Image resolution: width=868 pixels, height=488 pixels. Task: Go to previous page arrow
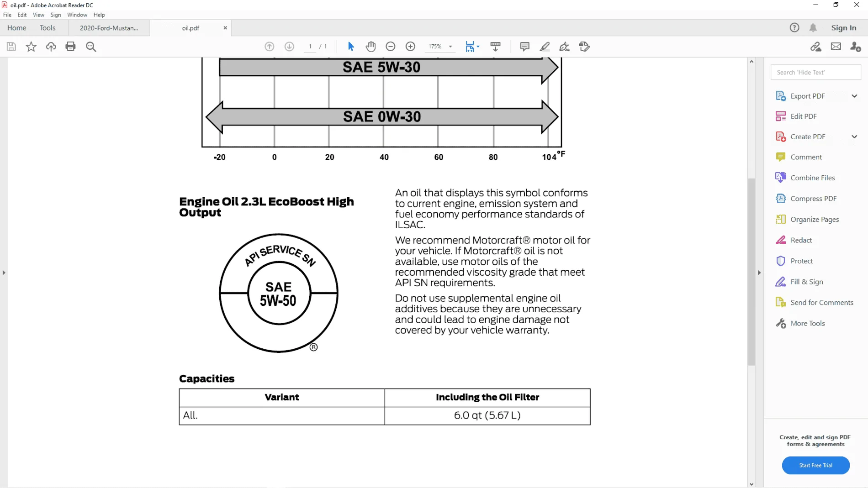pyautogui.click(x=270, y=47)
